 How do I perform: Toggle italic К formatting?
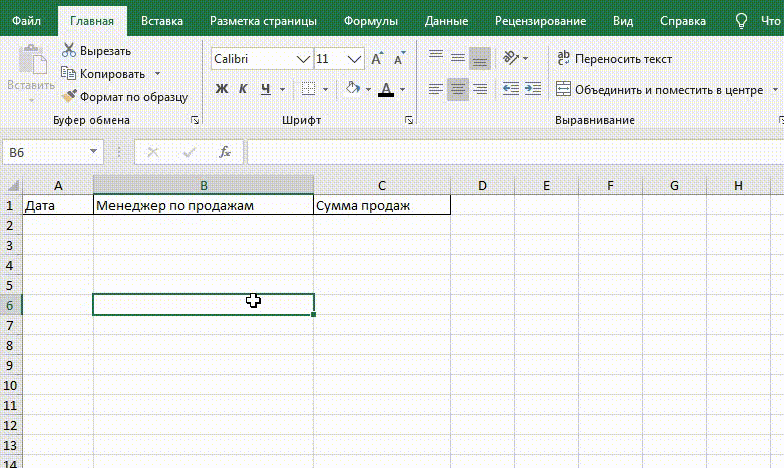click(x=243, y=89)
